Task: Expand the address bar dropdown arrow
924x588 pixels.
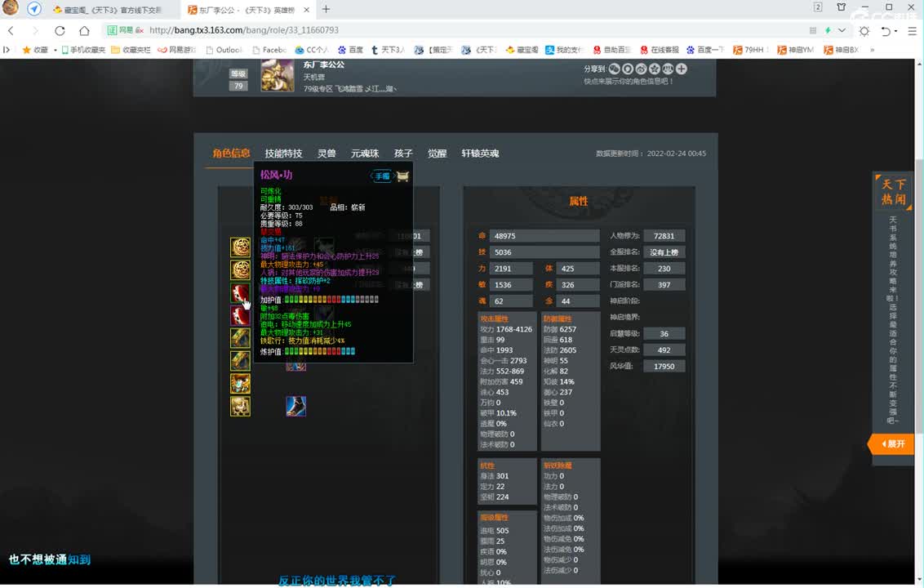Action: pos(842,30)
